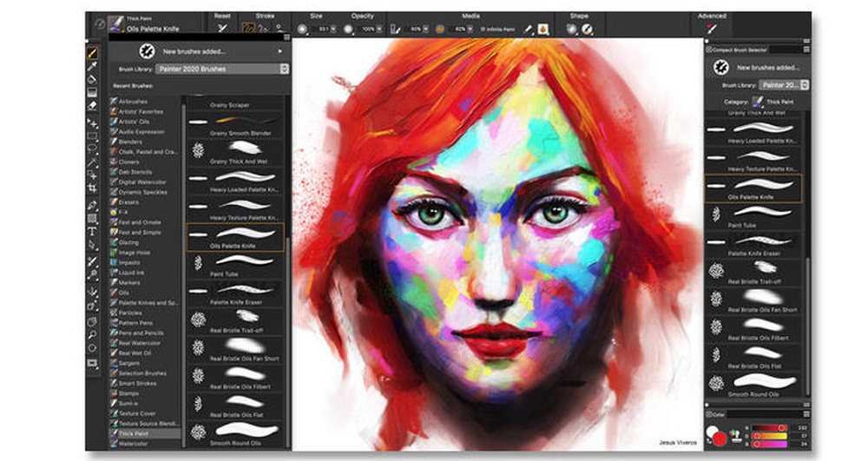The height and width of the screenshot is (461, 868).
Task: Open the Compact Brush Selector options menu
Action: [806, 49]
